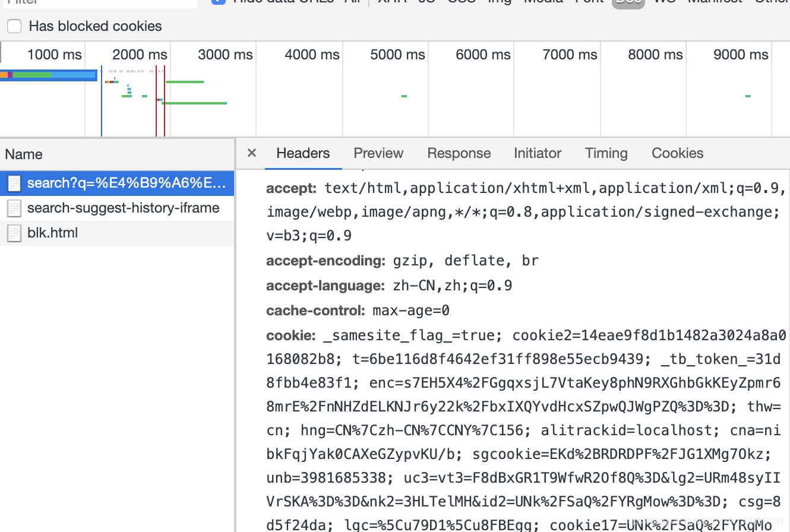Click the 9000 ms timeline tick label

tap(741, 55)
